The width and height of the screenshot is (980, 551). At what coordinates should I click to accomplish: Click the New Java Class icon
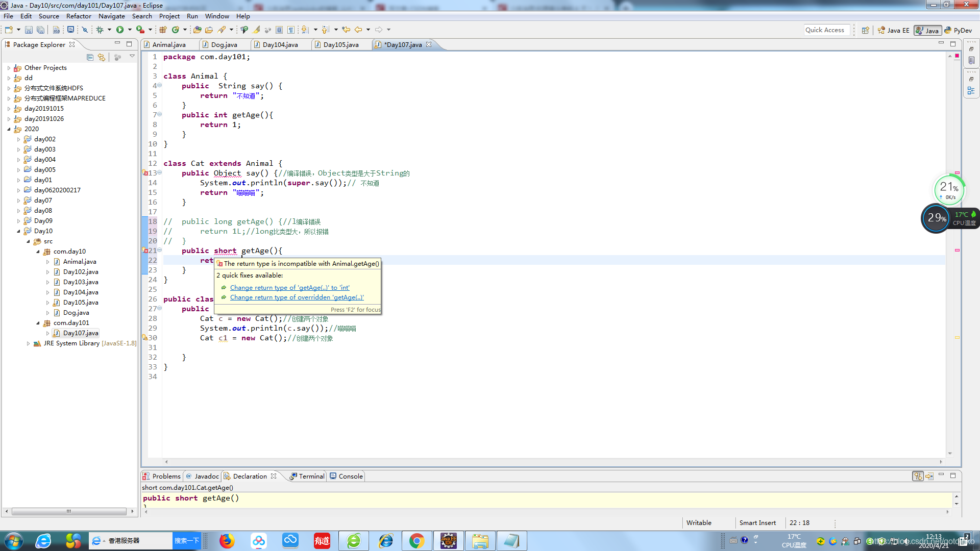pyautogui.click(x=176, y=30)
